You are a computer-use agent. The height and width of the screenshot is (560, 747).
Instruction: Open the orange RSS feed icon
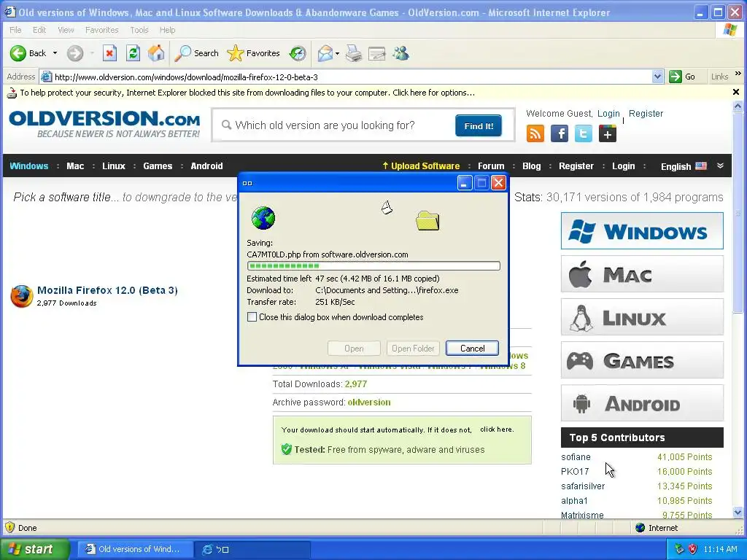tap(535, 134)
